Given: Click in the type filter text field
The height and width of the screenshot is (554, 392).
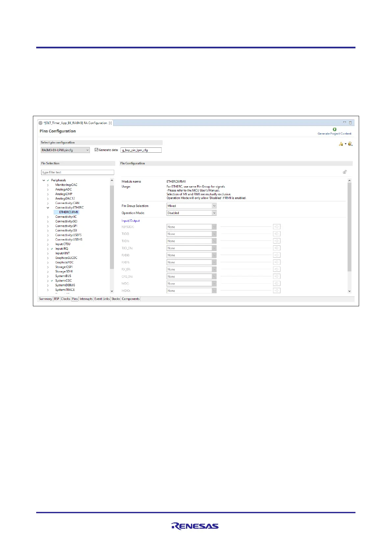Looking at the screenshot, I should (78, 172).
